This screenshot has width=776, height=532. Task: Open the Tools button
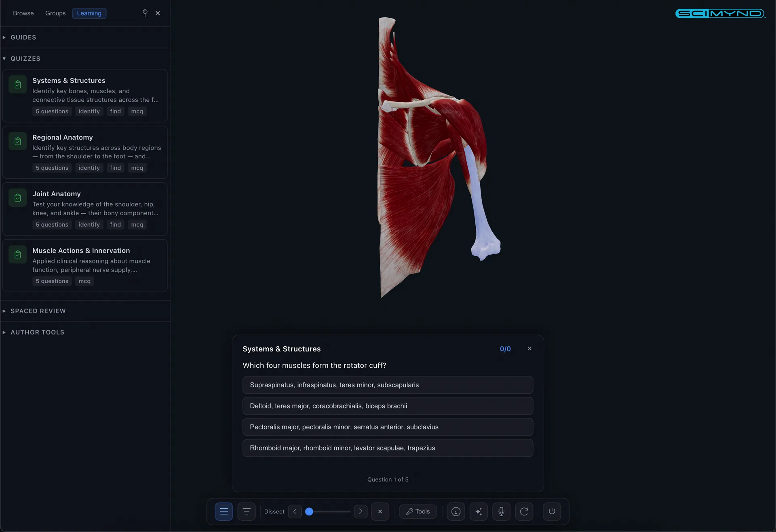pyautogui.click(x=418, y=511)
